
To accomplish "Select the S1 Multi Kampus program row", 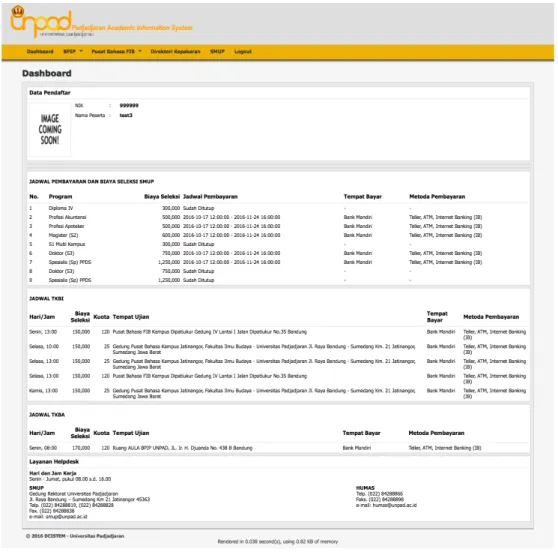I will click(278, 244).
